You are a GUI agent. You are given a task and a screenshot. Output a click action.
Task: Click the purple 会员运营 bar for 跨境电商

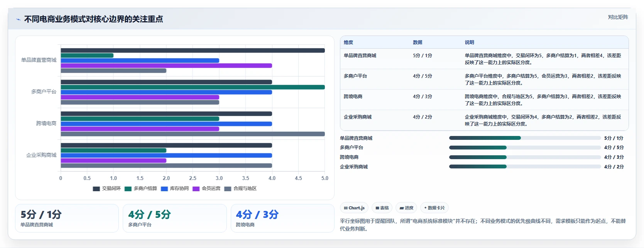(x=140, y=129)
